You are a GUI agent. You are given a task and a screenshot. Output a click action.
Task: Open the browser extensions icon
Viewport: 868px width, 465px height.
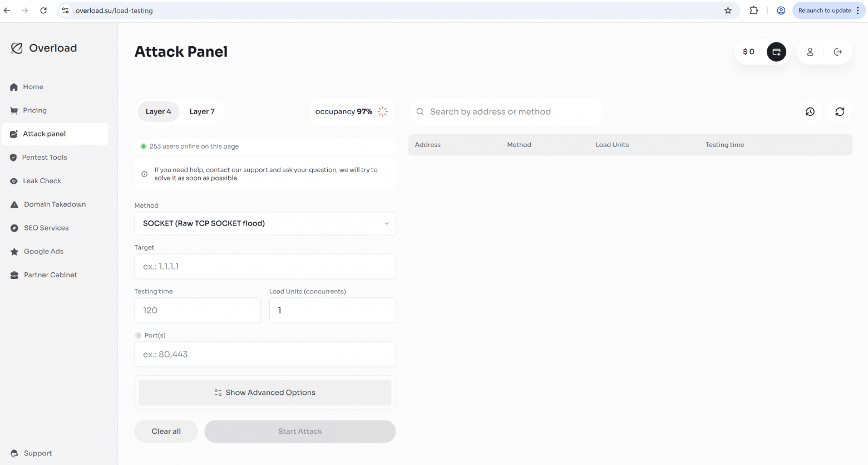754,11
